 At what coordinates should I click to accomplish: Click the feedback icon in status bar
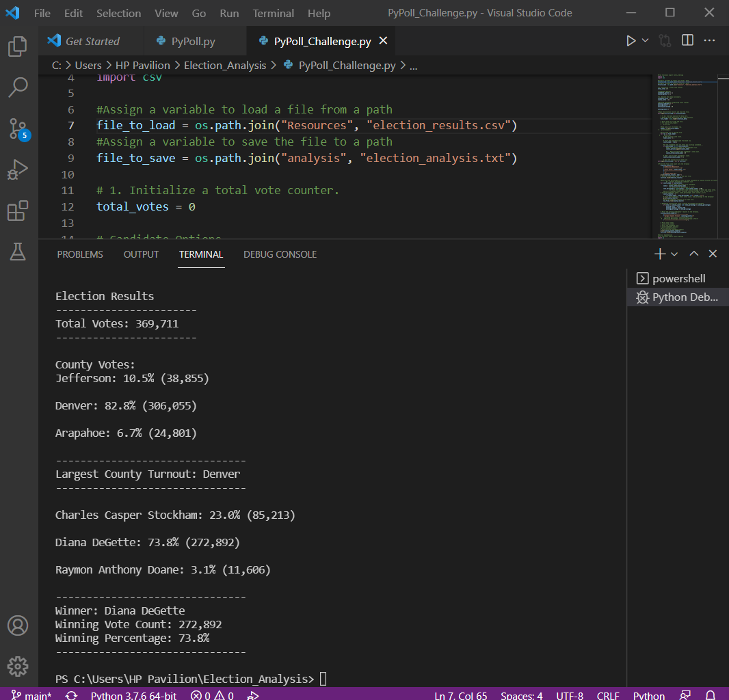[x=685, y=695]
